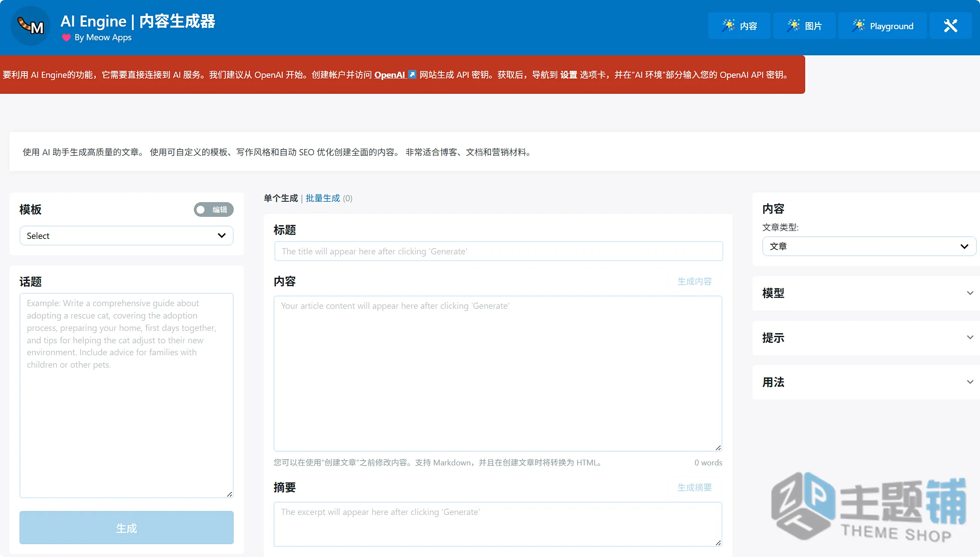Click the By Meow Apps text
Viewport: 980px width, 557px height.
click(x=103, y=38)
